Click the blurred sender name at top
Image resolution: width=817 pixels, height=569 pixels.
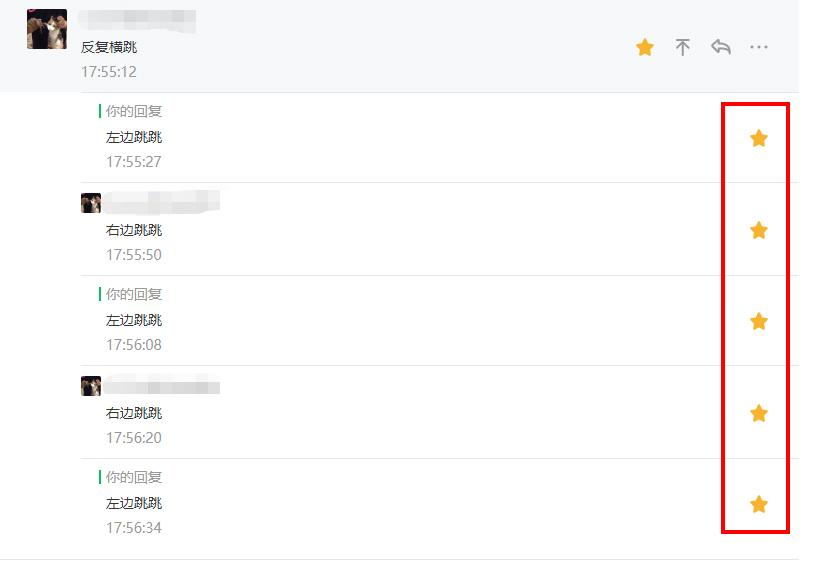point(138,20)
